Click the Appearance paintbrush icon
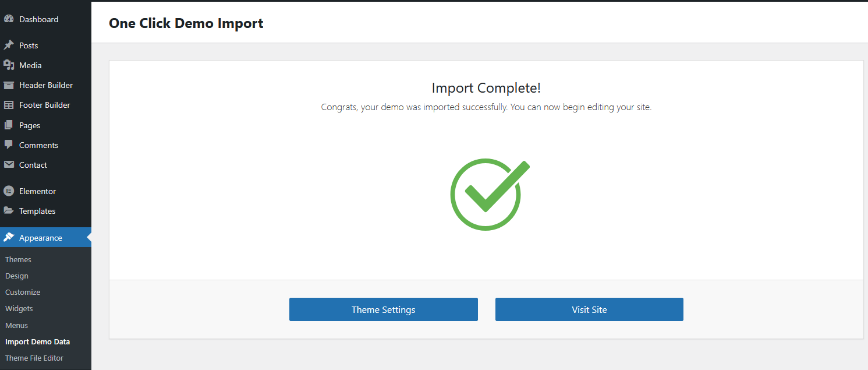Image resolution: width=868 pixels, height=370 pixels. coord(9,238)
